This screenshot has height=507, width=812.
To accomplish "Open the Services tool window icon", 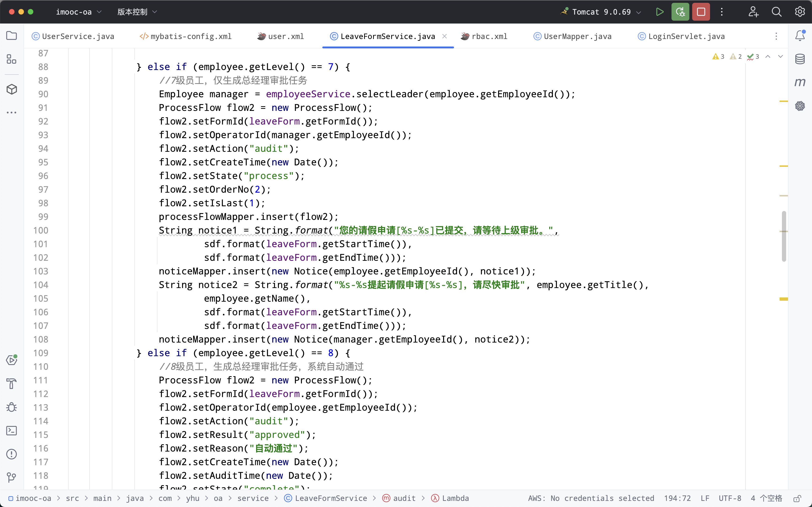I will tap(12, 360).
